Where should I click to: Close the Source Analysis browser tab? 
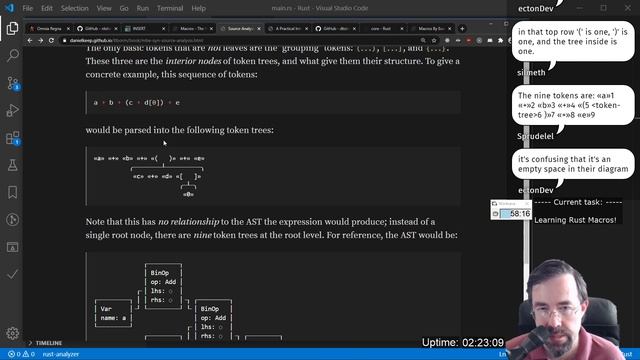(x=259, y=29)
